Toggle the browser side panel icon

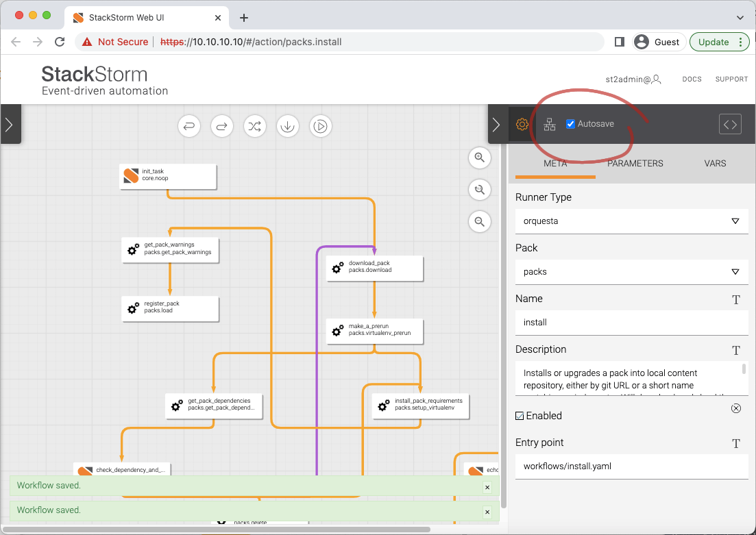(x=620, y=42)
